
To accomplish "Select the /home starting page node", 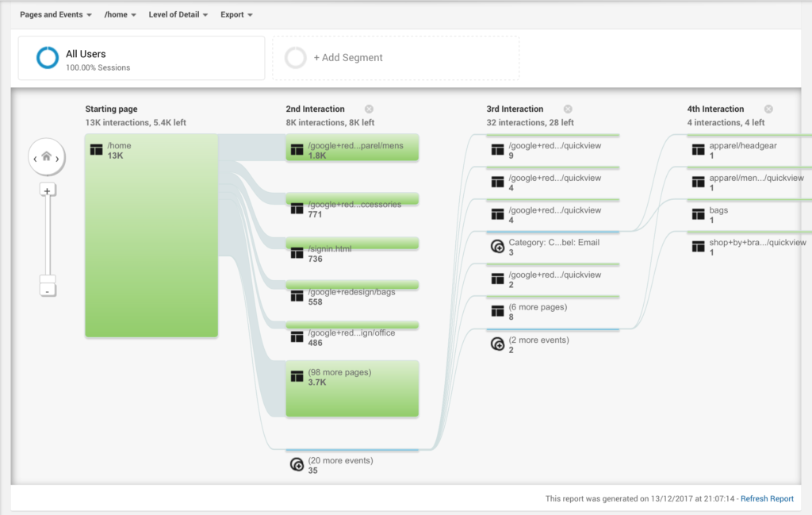I will pyautogui.click(x=151, y=236).
